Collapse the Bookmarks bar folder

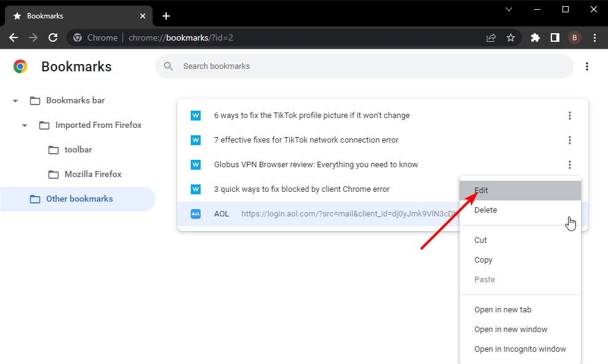coord(15,101)
